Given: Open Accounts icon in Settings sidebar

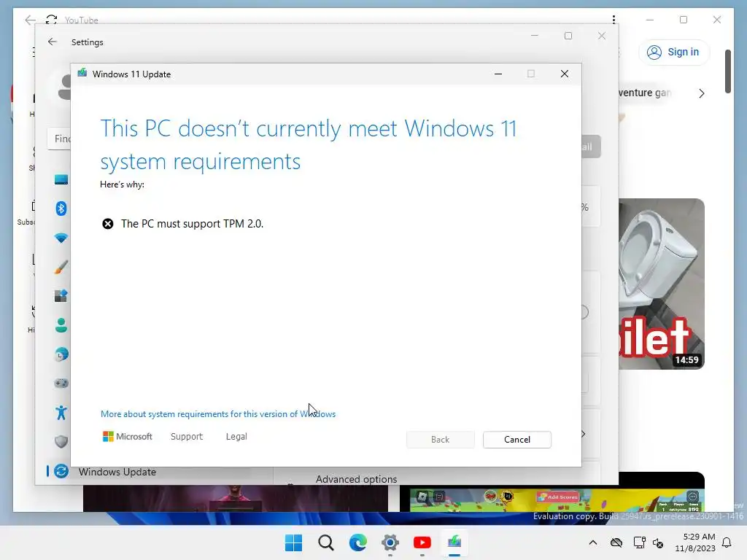Looking at the screenshot, I should coord(61,325).
